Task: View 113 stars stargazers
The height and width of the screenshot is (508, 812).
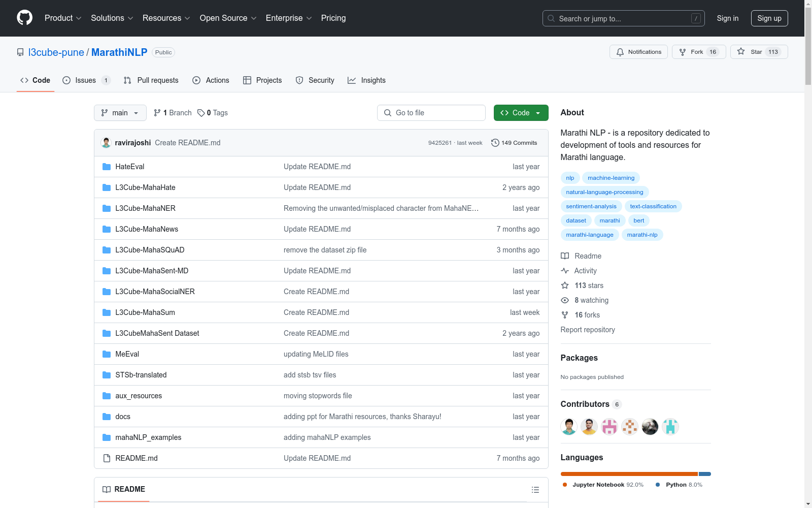Action: tap(582, 285)
